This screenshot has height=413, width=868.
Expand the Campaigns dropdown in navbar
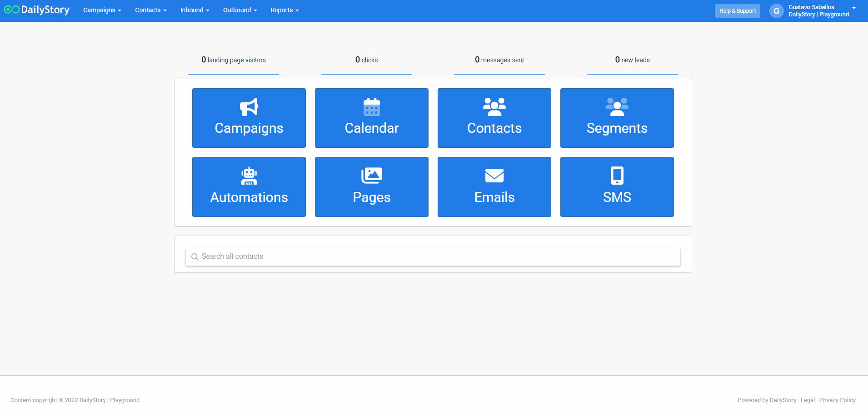(102, 10)
